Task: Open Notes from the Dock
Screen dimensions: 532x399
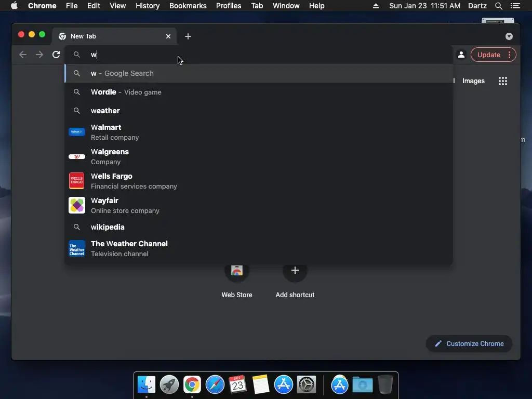Action: (x=261, y=384)
